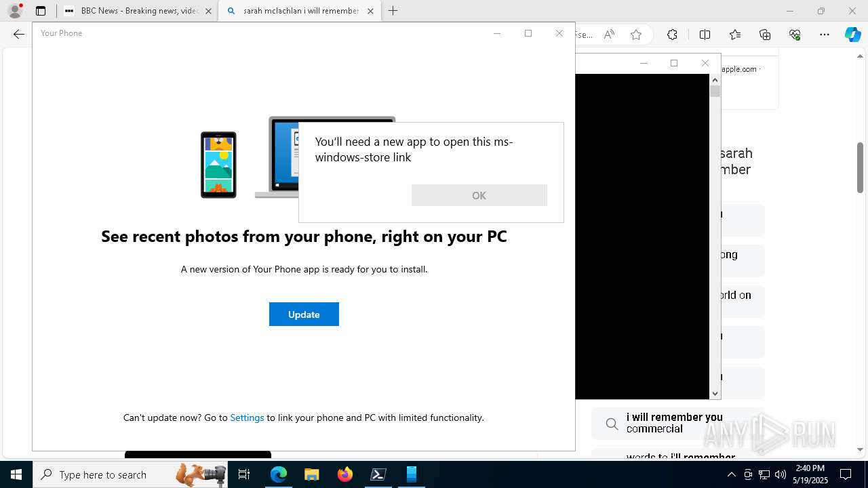Open the tab actions menu icon
The width and height of the screenshot is (868, 488).
tap(41, 11)
